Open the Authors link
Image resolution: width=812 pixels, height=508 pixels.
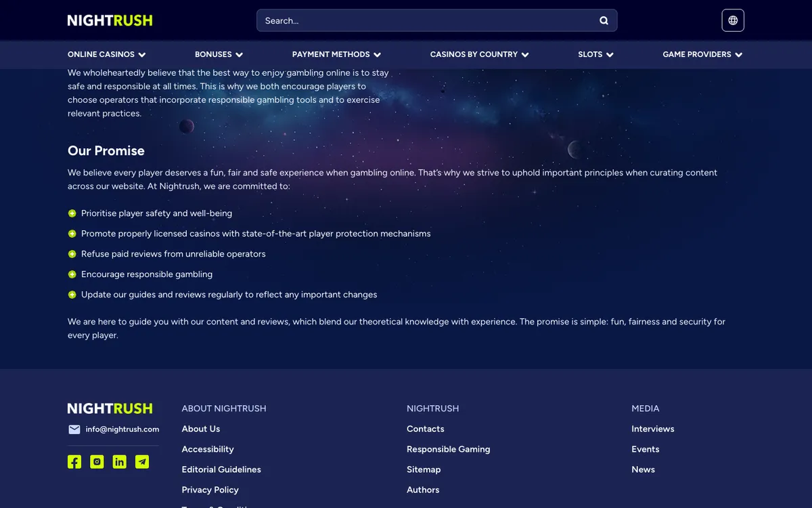point(423,490)
